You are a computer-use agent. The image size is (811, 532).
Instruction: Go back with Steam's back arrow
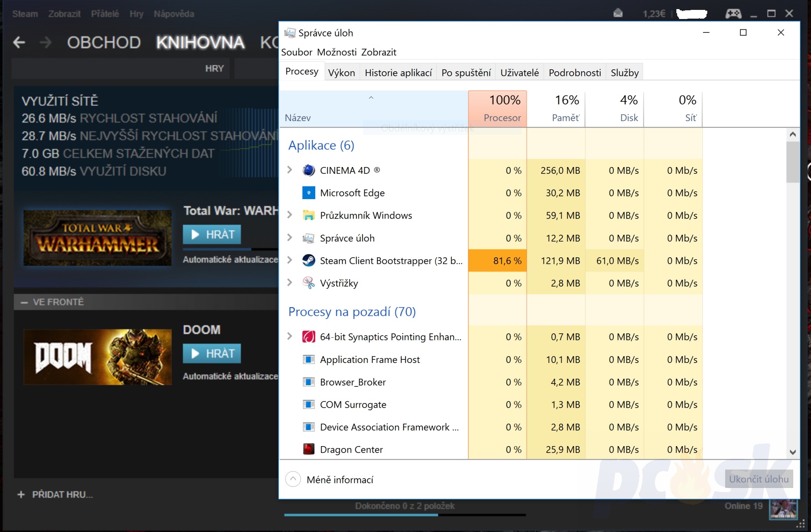[19, 42]
